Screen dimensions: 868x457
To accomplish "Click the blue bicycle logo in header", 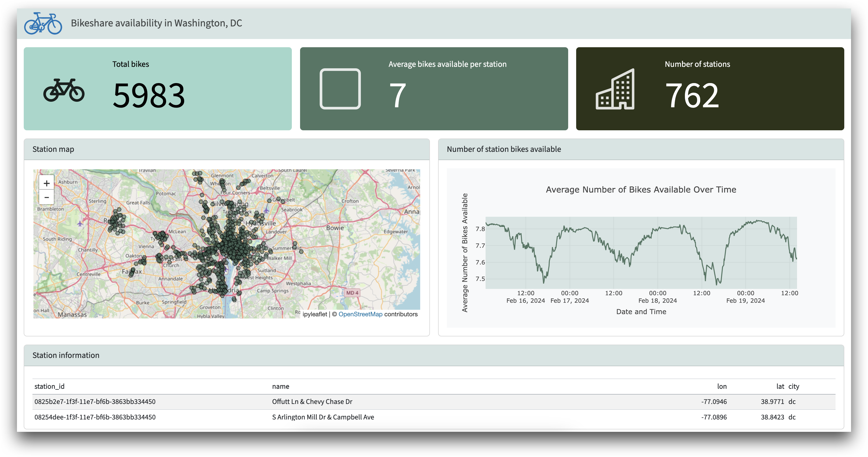I will coord(43,23).
